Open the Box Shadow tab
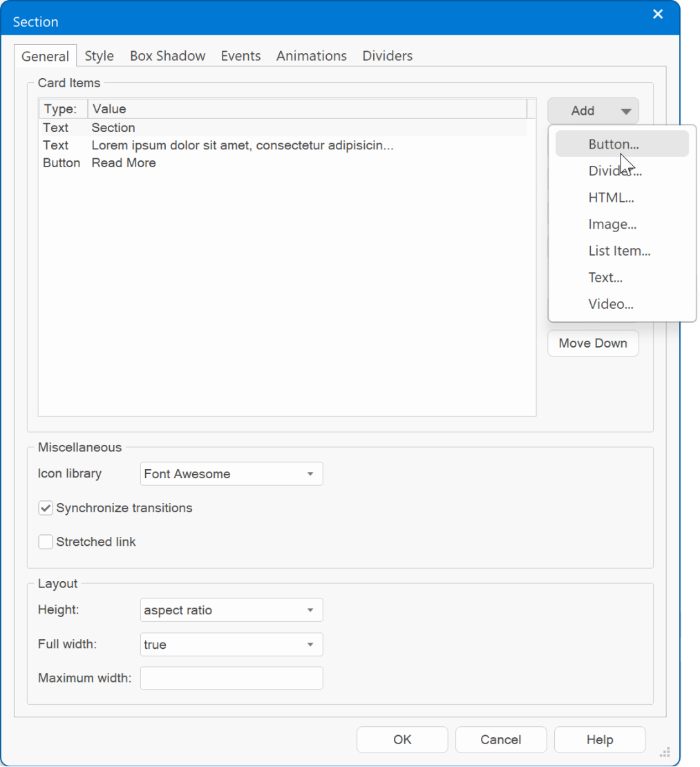The width and height of the screenshot is (700, 767). [167, 56]
